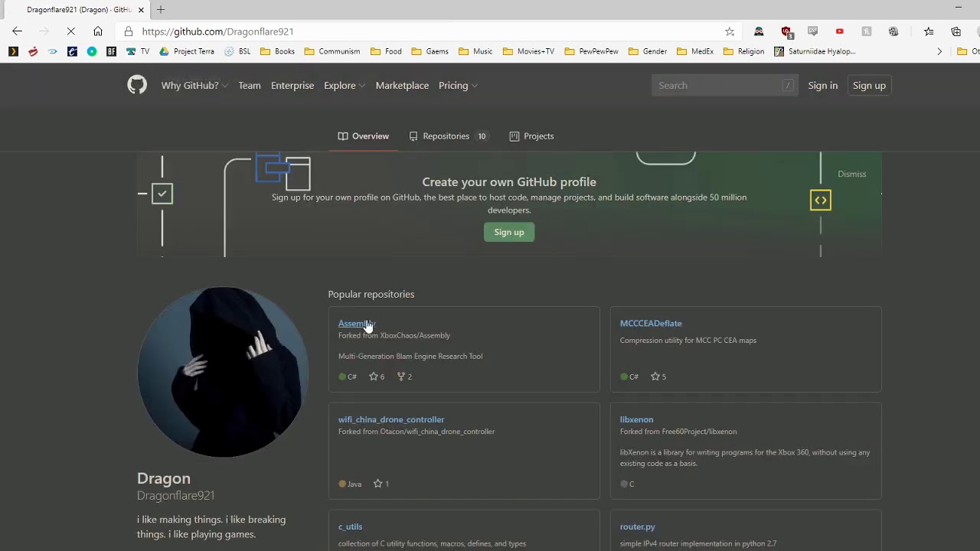Open the Movies+TV bookmark folder

pos(528,51)
